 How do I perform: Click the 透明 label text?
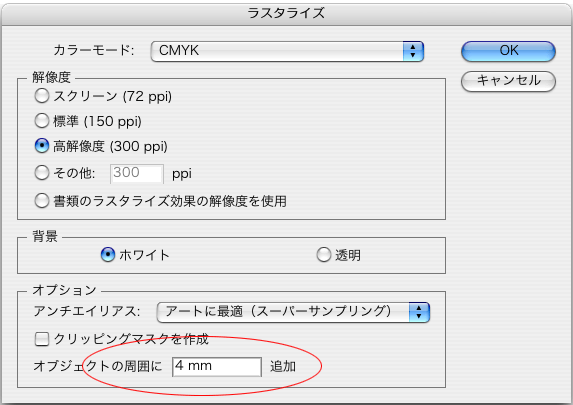[348, 255]
